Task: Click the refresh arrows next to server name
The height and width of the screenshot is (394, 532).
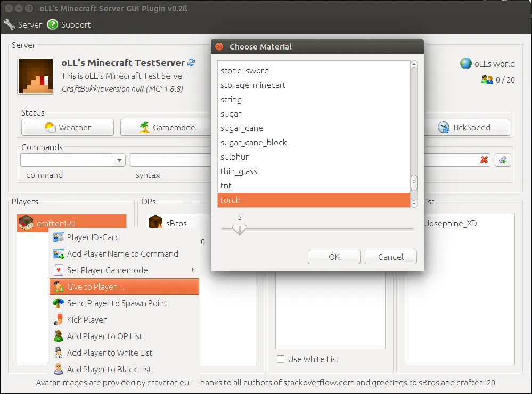Action: (191, 62)
